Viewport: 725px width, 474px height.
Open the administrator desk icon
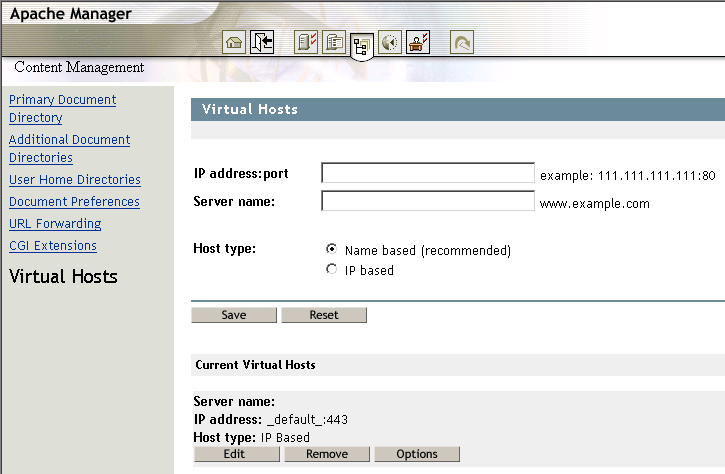(418, 43)
